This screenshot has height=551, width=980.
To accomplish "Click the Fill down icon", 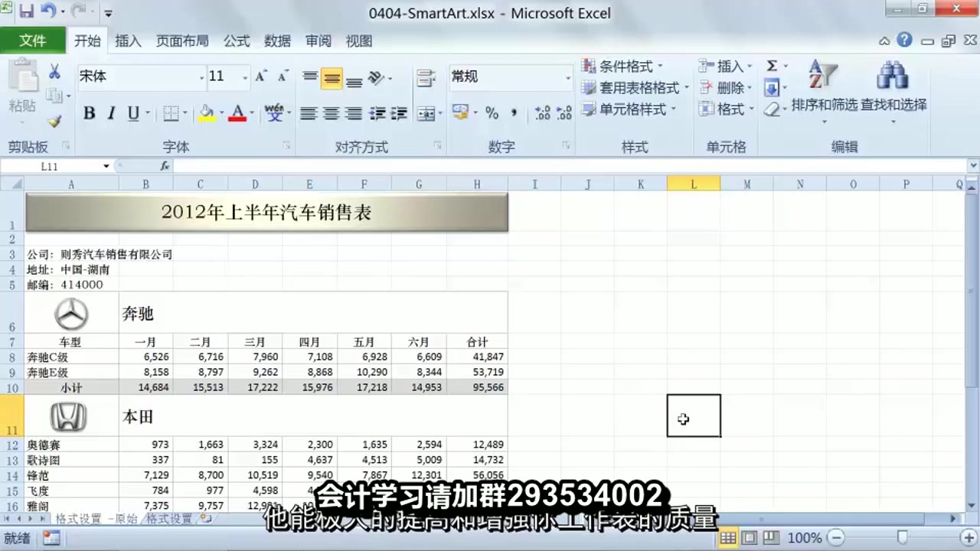I will click(772, 88).
